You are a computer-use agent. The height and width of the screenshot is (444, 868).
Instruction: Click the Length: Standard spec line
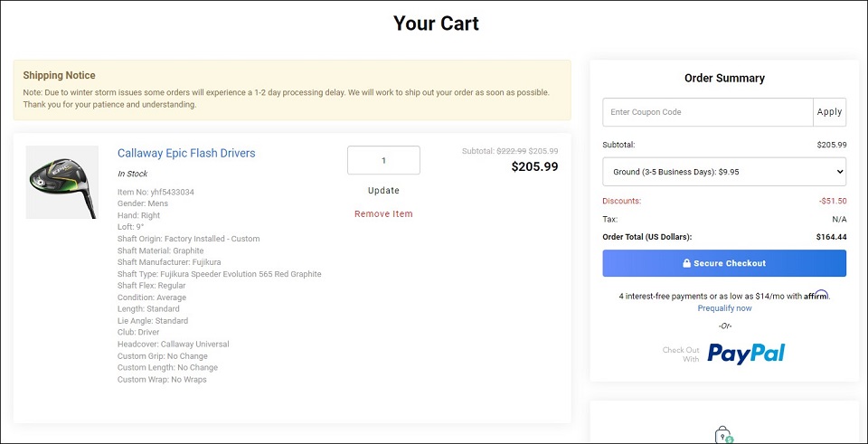point(148,309)
